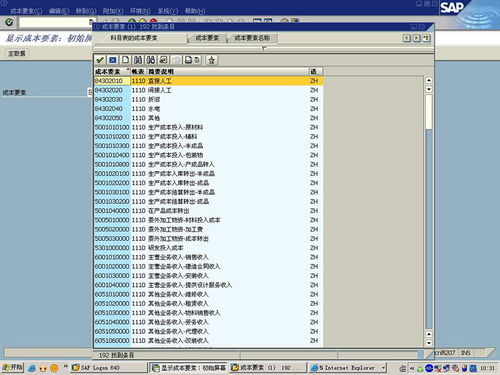
Task: Select row 6051060000 其他业务收入-改装收入
Action: point(208,341)
